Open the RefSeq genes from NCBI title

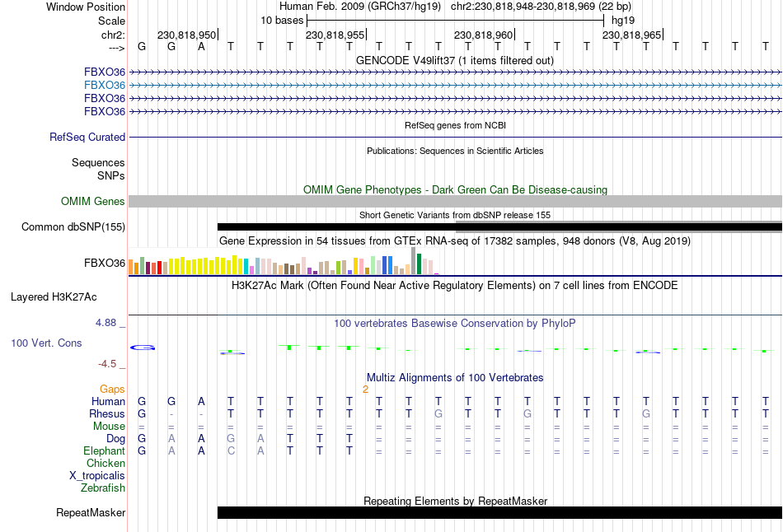point(455,125)
